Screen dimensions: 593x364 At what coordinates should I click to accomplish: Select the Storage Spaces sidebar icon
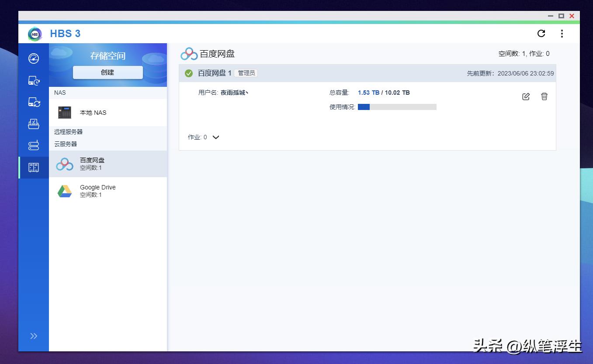(x=34, y=167)
